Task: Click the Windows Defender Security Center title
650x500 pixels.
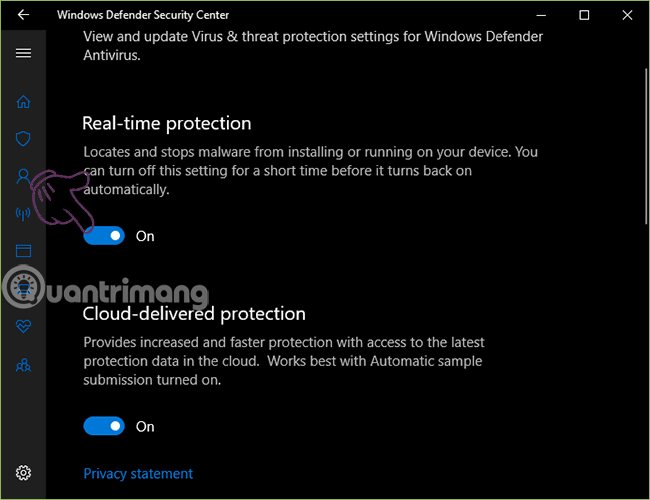Action: click(143, 15)
